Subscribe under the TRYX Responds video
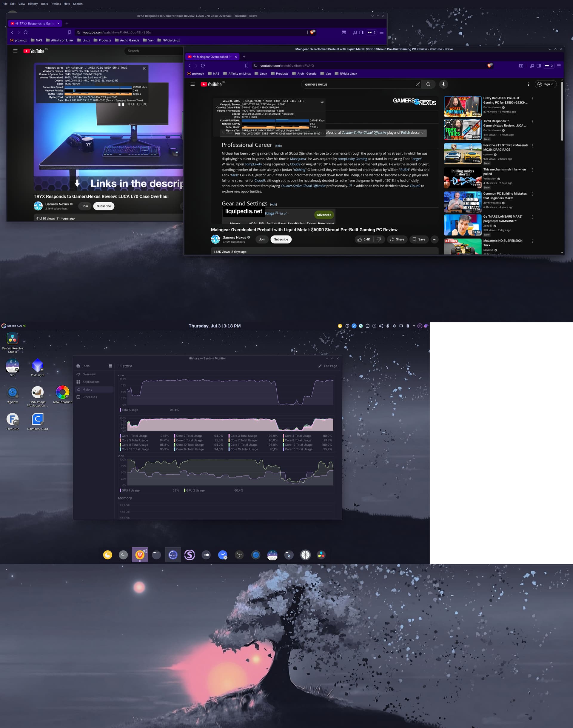 tap(104, 206)
